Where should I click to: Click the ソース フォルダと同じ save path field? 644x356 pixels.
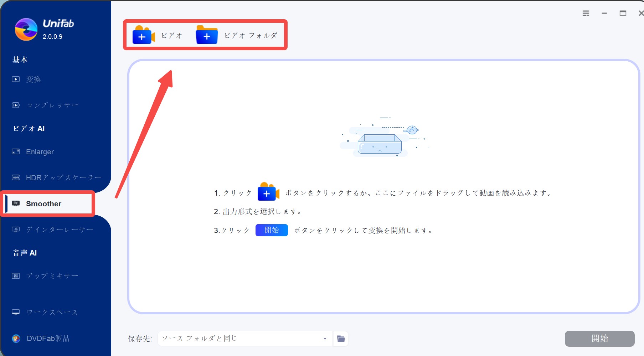245,339
